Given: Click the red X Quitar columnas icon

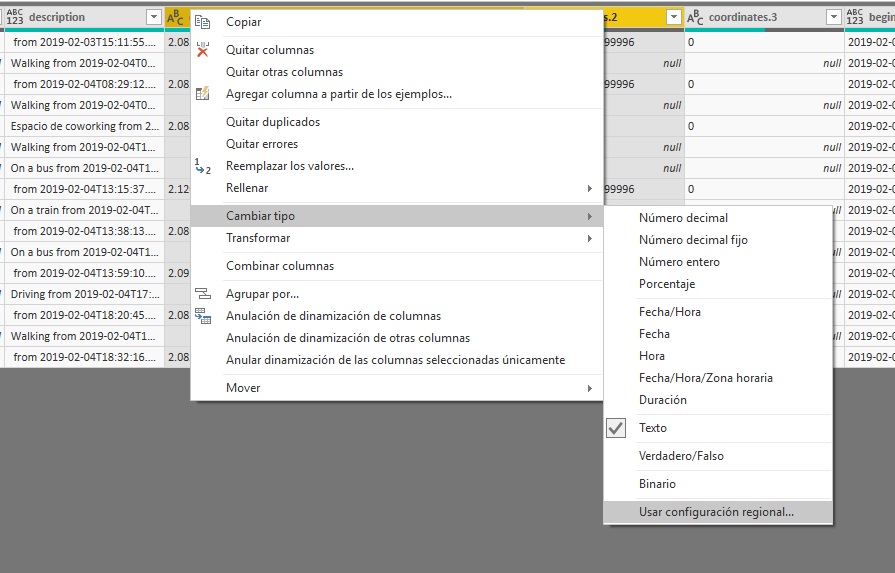Looking at the screenshot, I should [x=203, y=50].
